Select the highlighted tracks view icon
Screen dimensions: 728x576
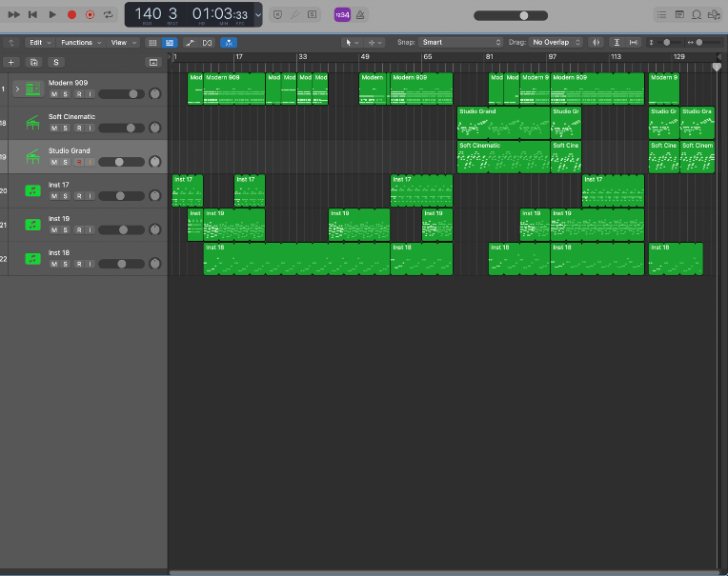[170, 43]
